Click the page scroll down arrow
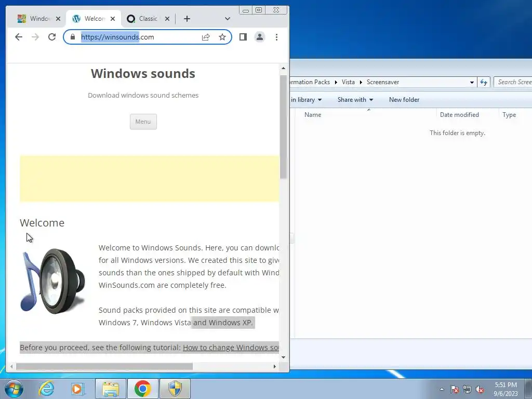 point(283,357)
